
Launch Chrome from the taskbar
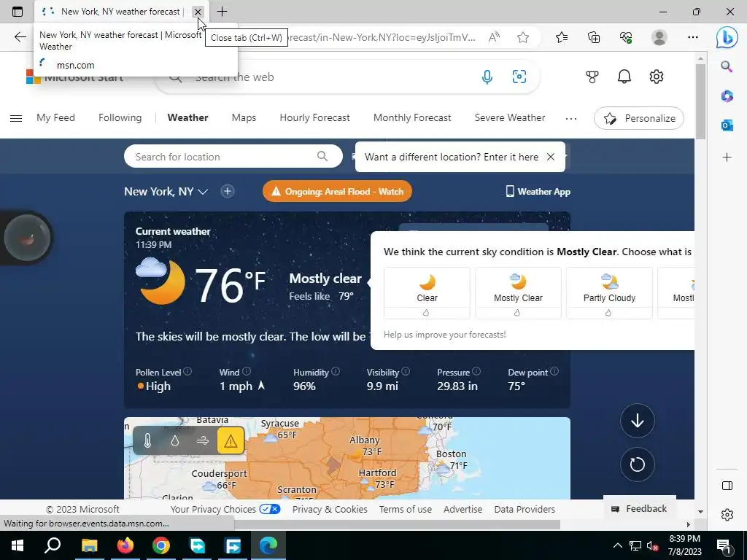(x=161, y=545)
